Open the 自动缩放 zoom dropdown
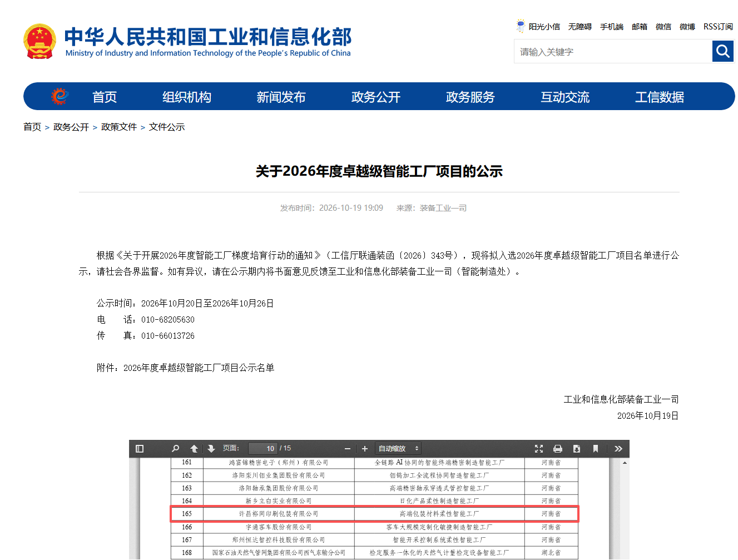The width and height of the screenshot is (738, 560). click(x=398, y=449)
